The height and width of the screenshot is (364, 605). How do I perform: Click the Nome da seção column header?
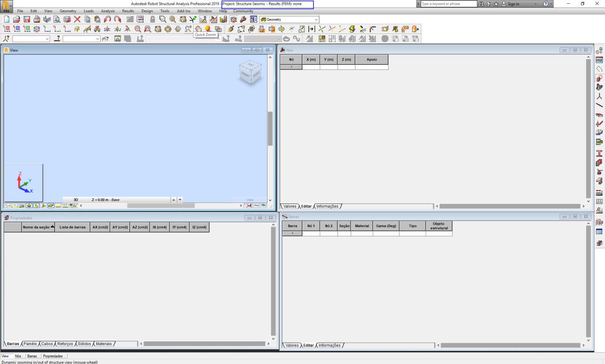click(x=38, y=227)
